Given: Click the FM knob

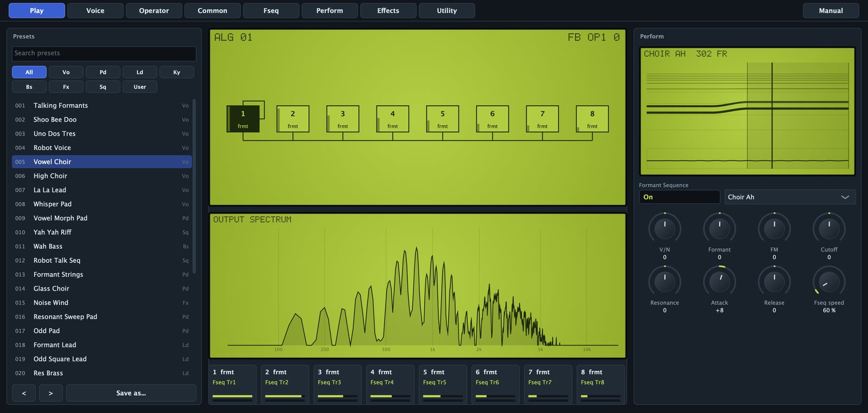Looking at the screenshot, I should [x=774, y=228].
